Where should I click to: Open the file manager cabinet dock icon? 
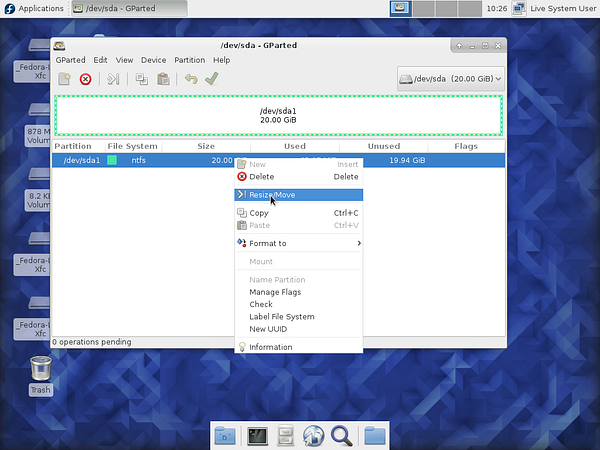[x=285, y=435]
